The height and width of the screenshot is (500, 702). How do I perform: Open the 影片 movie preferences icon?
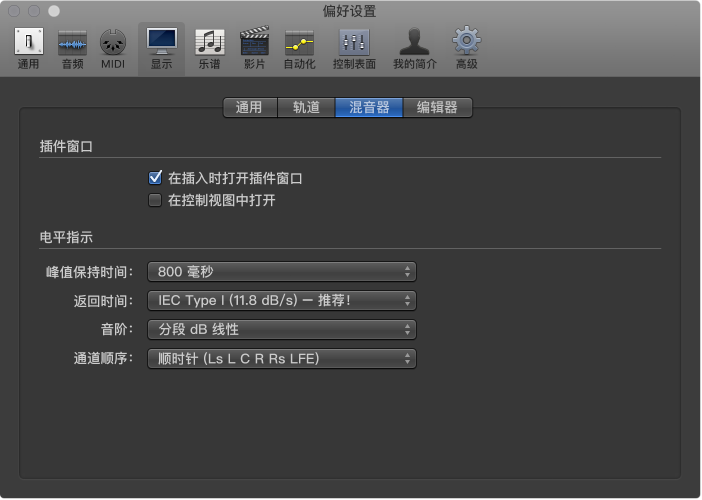pos(255,48)
